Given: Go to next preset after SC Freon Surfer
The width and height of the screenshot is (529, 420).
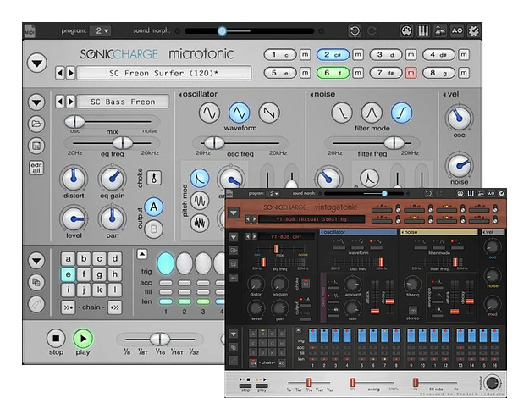Looking at the screenshot, I should pyautogui.click(x=71, y=73).
